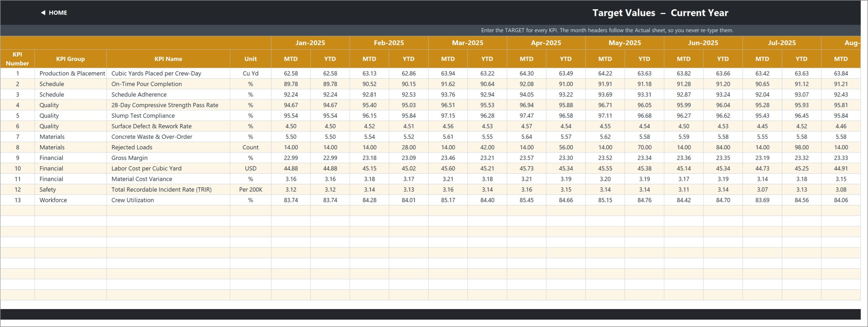Select the Count unit cell

click(251, 147)
